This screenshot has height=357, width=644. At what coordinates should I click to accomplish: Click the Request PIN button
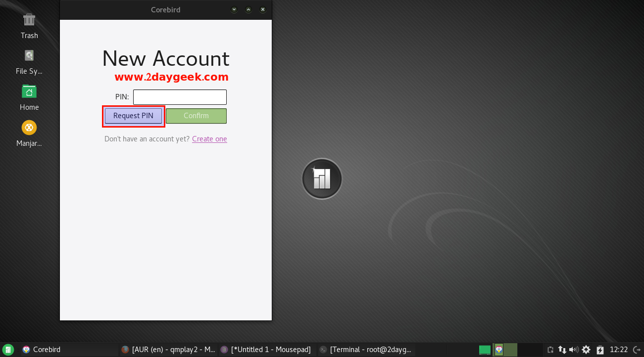point(133,116)
